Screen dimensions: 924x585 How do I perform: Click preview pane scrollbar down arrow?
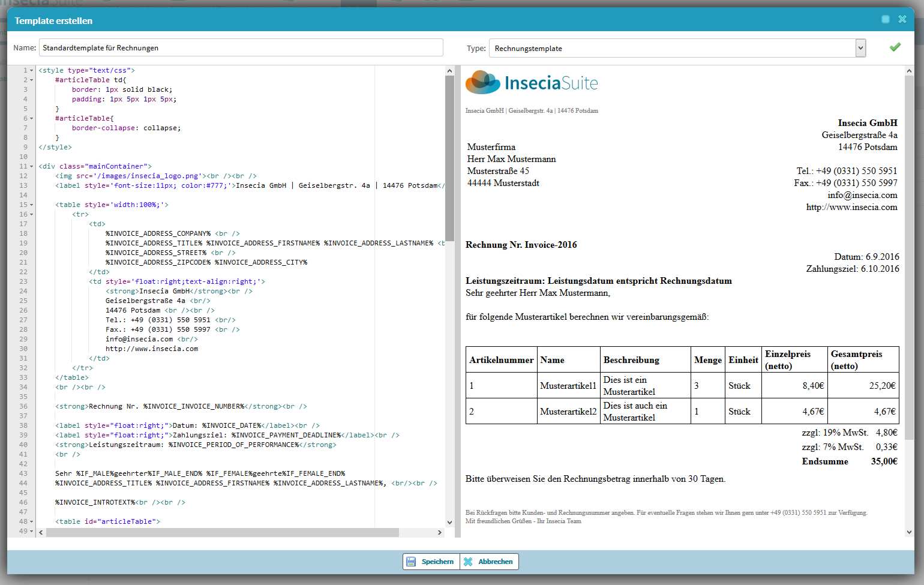point(909,532)
